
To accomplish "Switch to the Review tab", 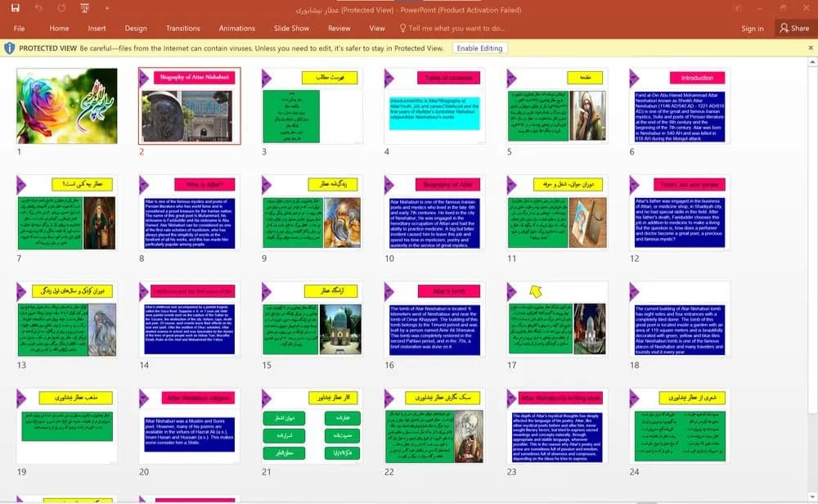I will click(339, 28).
